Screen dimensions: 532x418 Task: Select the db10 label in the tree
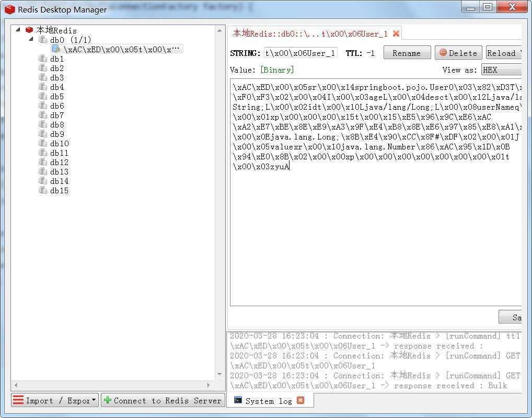[x=60, y=144]
